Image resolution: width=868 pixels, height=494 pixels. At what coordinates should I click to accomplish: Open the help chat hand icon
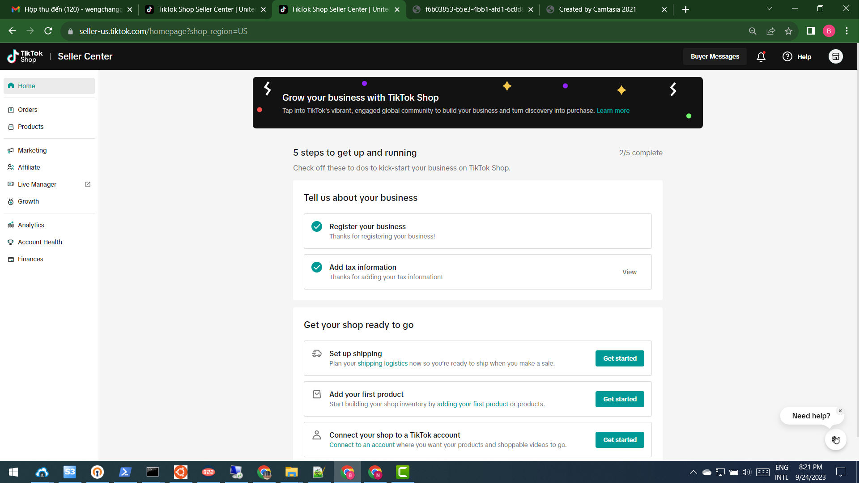click(835, 439)
